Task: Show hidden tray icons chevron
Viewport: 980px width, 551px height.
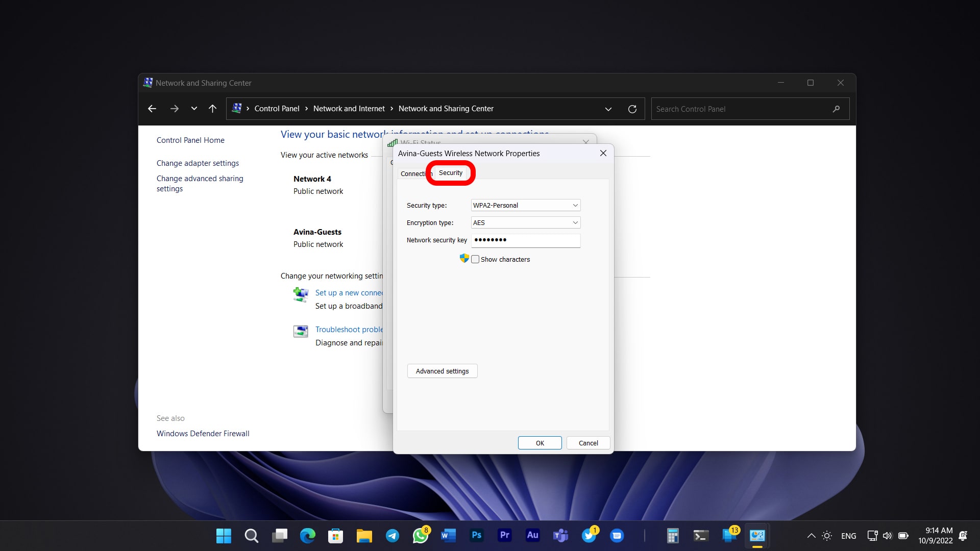Action: coord(811,536)
